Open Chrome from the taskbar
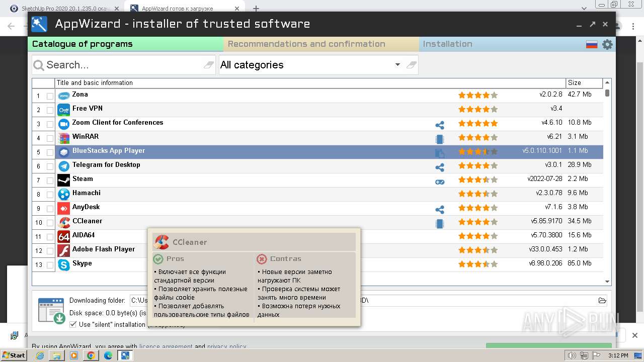The width and height of the screenshot is (644, 362). pyautogui.click(x=91, y=355)
